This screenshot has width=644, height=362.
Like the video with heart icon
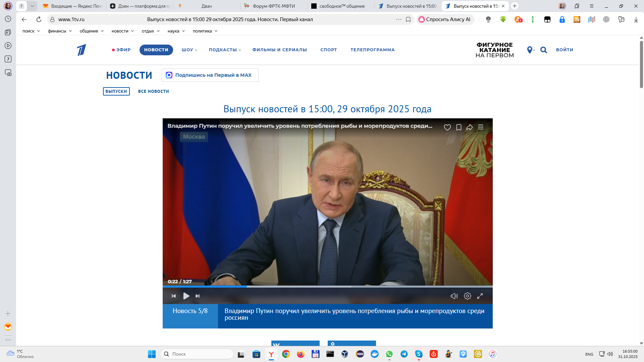point(447,127)
